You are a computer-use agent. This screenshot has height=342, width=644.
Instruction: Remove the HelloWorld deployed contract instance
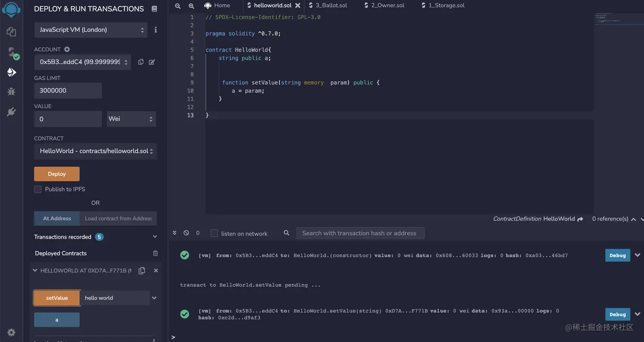click(156, 271)
